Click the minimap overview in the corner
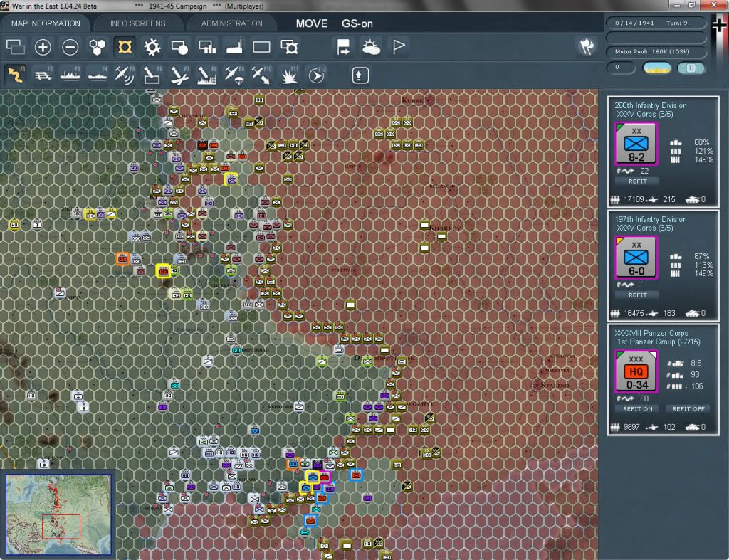The height and width of the screenshot is (560, 729). [58, 514]
